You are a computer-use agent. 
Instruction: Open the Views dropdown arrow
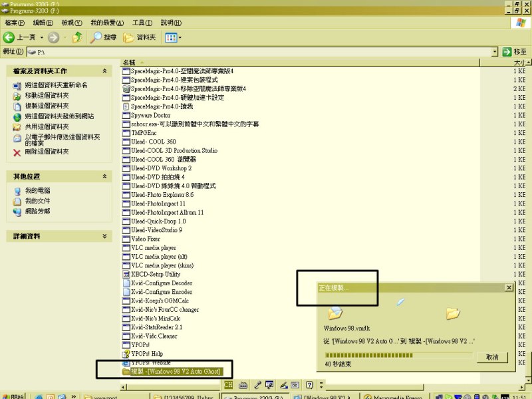[180, 37]
